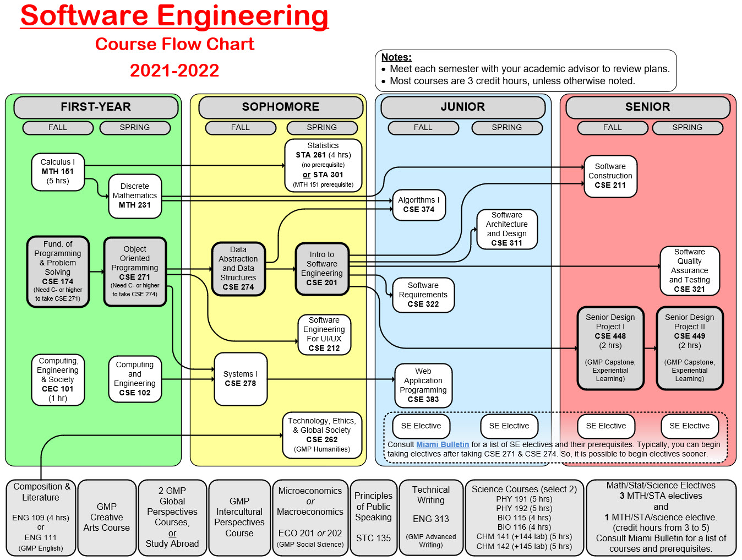Click the Intro to Software Engineering CSE 201 box
Image resolution: width=742 pixels, height=560 pixels.
click(322, 268)
